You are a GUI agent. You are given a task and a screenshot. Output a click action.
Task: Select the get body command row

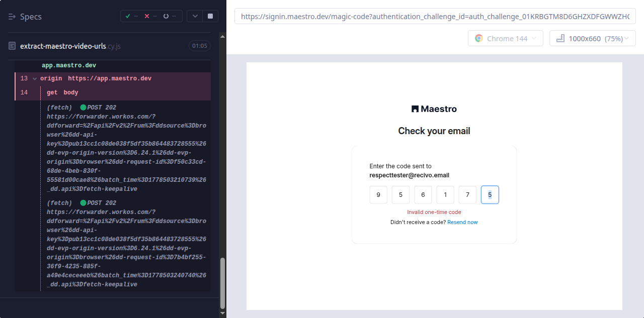point(113,92)
